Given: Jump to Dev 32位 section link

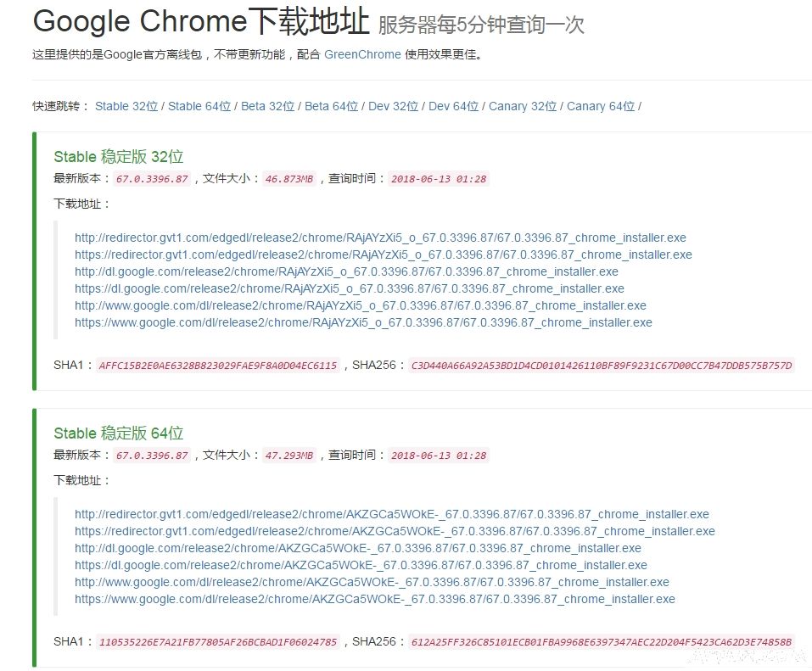Looking at the screenshot, I should (x=392, y=106).
